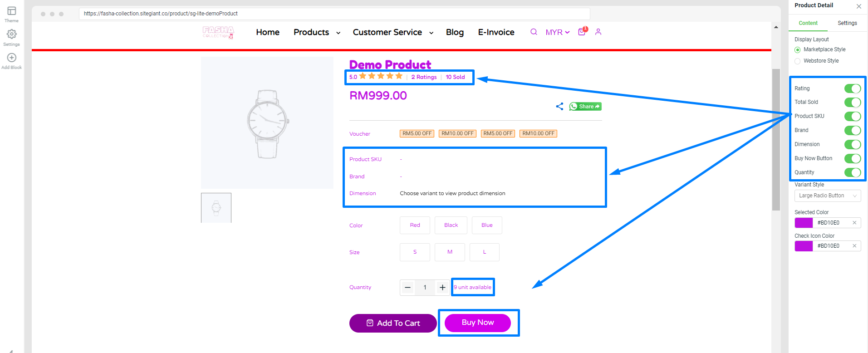Click the WhatsApp Share button
This screenshot has width=868, height=353.
pos(585,106)
